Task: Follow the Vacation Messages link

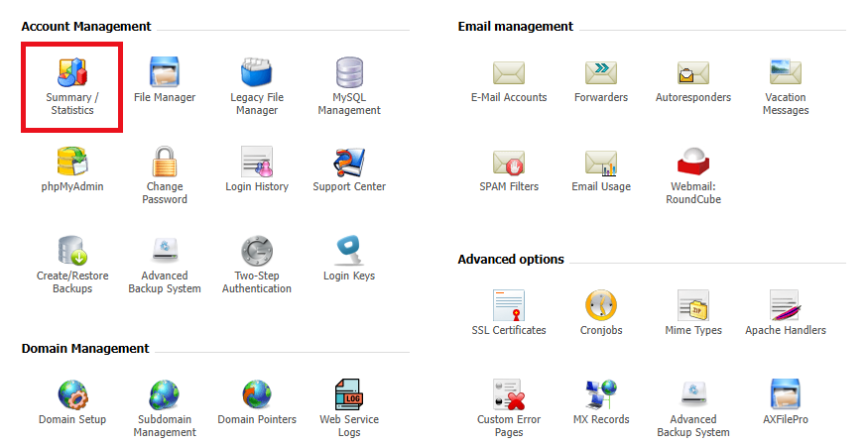Action: coord(786,104)
